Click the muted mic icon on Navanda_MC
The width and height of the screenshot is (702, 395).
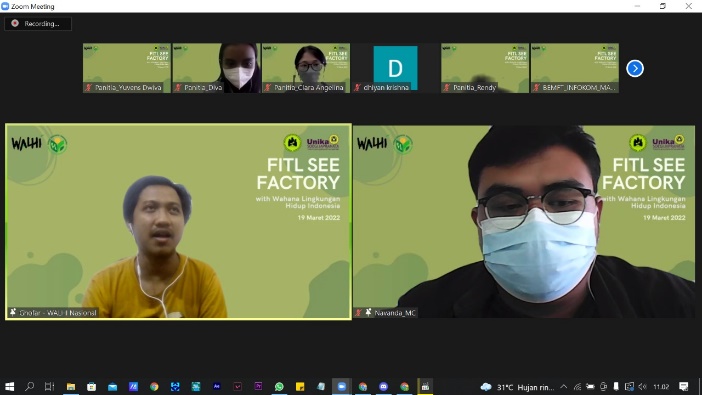[359, 313]
